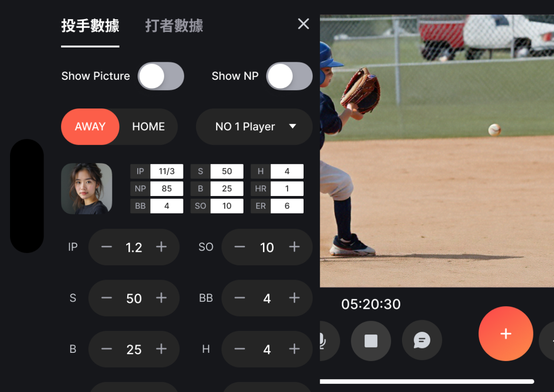Click the player portrait thumbnail

(x=87, y=189)
